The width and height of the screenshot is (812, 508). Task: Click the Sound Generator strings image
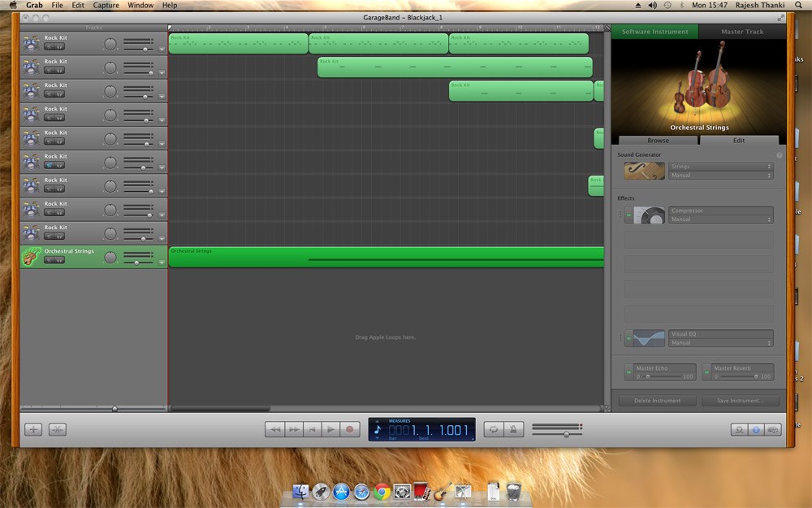pyautogui.click(x=644, y=171)
